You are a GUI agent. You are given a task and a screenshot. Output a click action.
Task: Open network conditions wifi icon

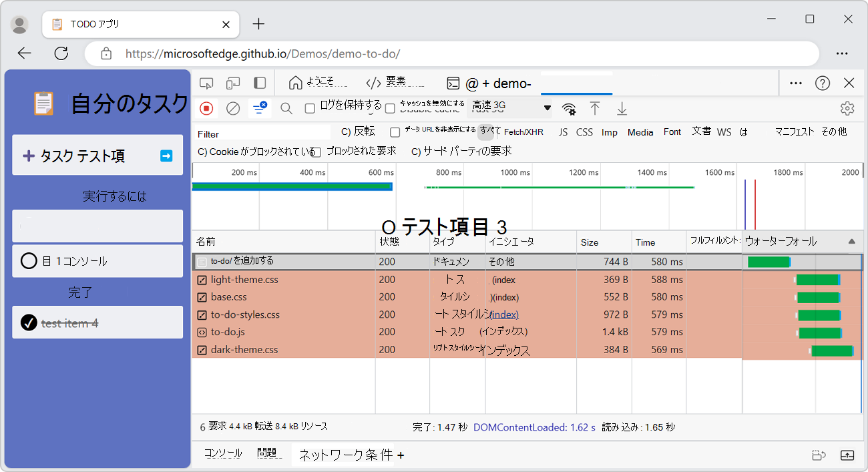(x=569, y=108)
